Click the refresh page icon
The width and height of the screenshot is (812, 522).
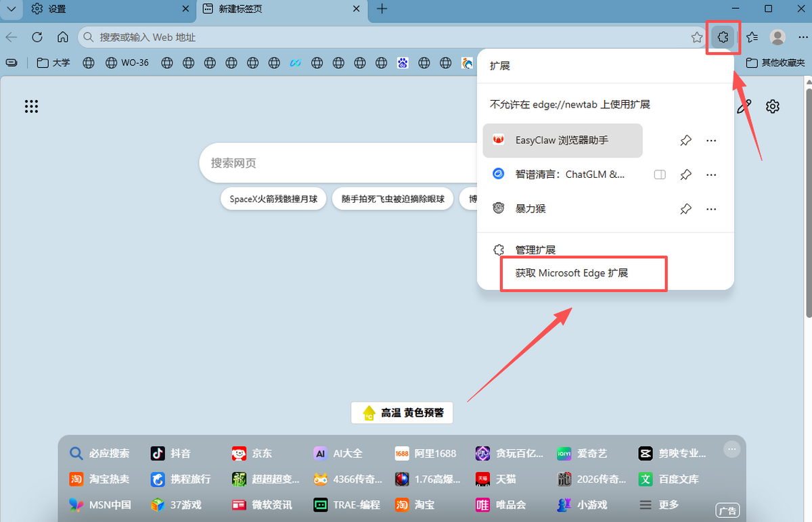[37, 37]
